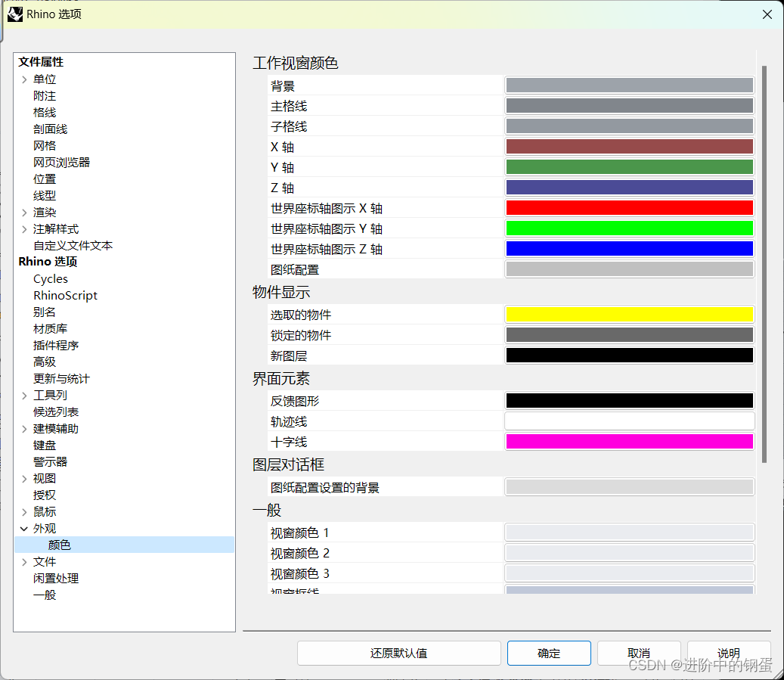Image resolution: width=784 pixels, height=680 pixels.
Task: Click the Rhino icon in title bar
Action: [15, 14]
